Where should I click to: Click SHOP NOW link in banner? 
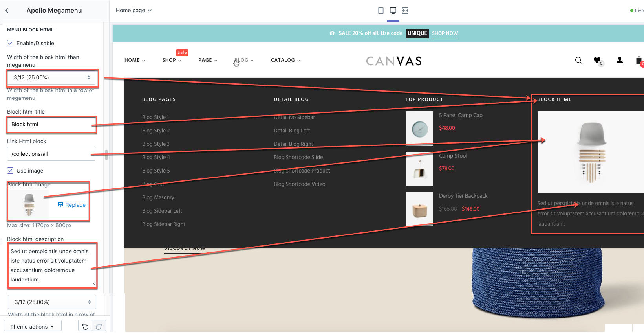tap(445, 33)
